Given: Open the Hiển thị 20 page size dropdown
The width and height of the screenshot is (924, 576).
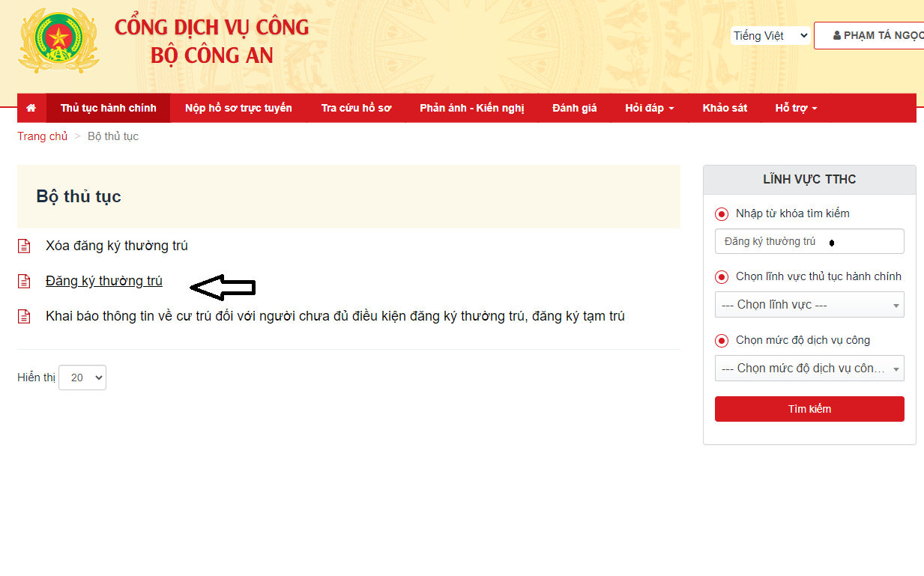Looking at the screenshot, I should [82, 378].
